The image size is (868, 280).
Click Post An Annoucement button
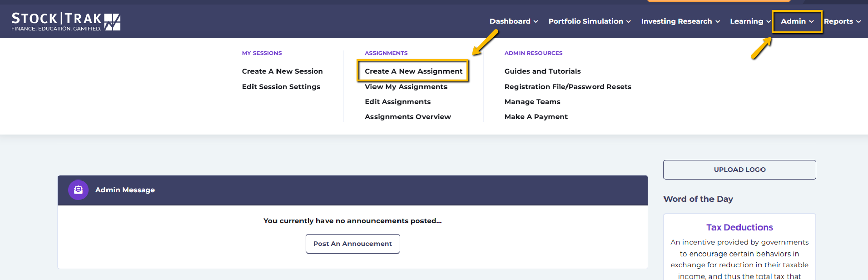tap(352, 244)
